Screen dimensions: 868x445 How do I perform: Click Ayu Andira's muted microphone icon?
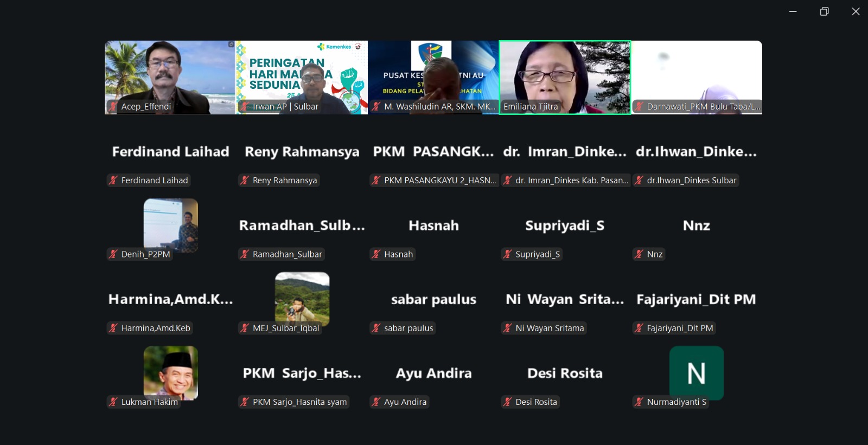tap(376, 402)
